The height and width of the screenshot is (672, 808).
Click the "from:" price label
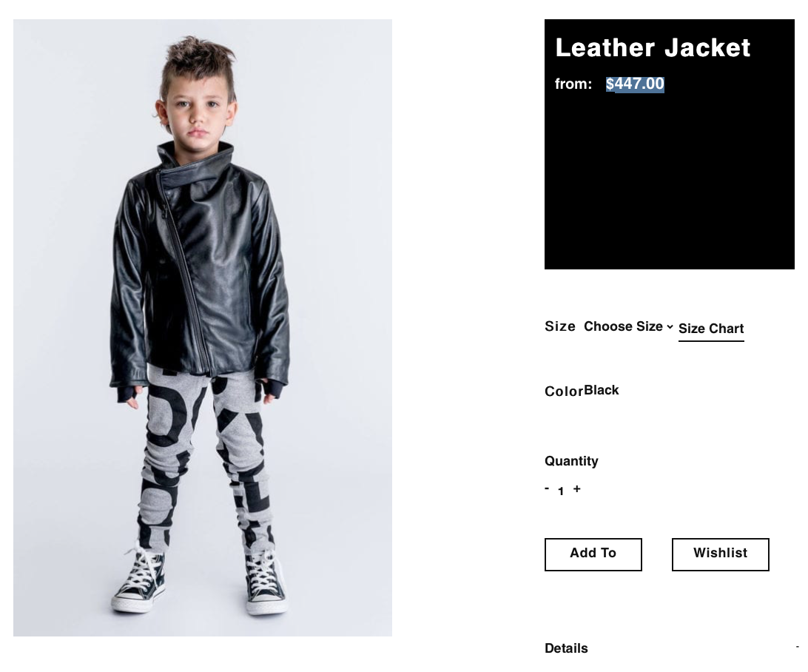click(x=573, y=84)
